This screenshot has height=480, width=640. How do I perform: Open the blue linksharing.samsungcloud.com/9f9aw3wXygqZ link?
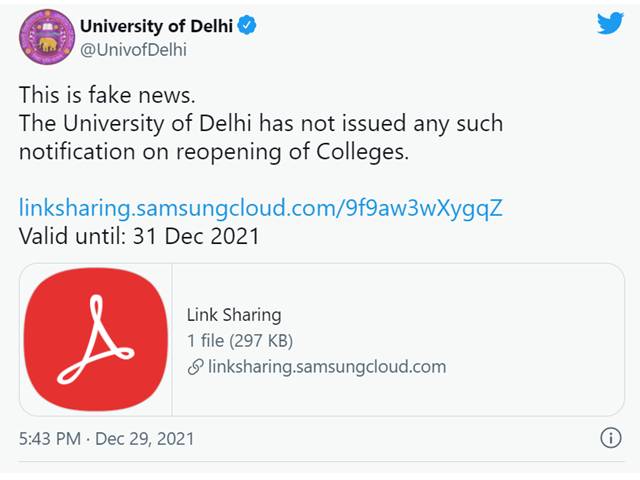260,208
